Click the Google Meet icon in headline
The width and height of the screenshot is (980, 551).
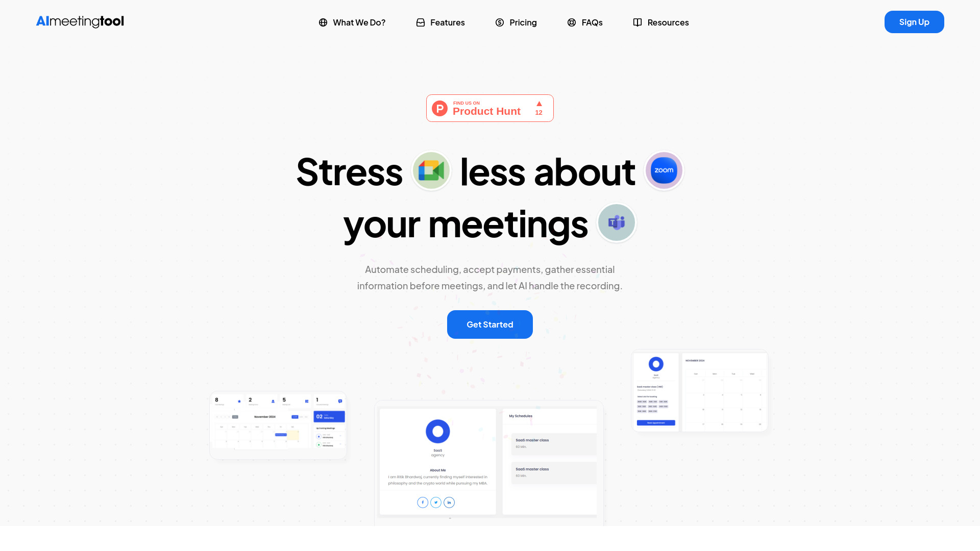431,170
